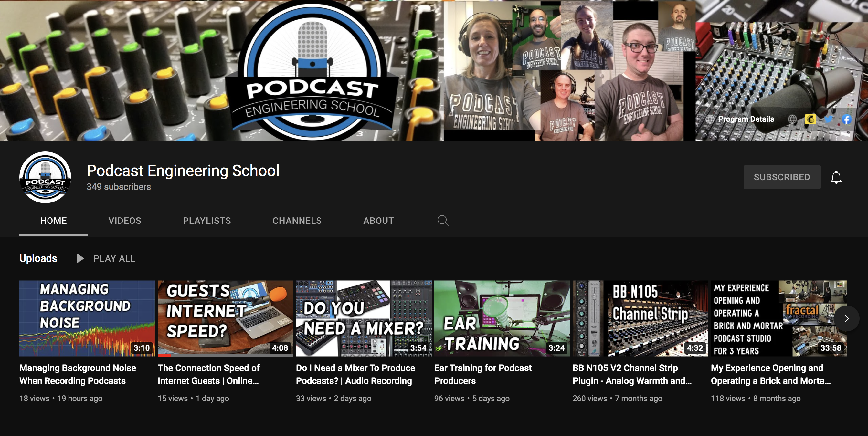The width and height of the screenshot is (868, 436).
Task: Open the Facebook link icon in banner
Action: (x=846, y=119)
